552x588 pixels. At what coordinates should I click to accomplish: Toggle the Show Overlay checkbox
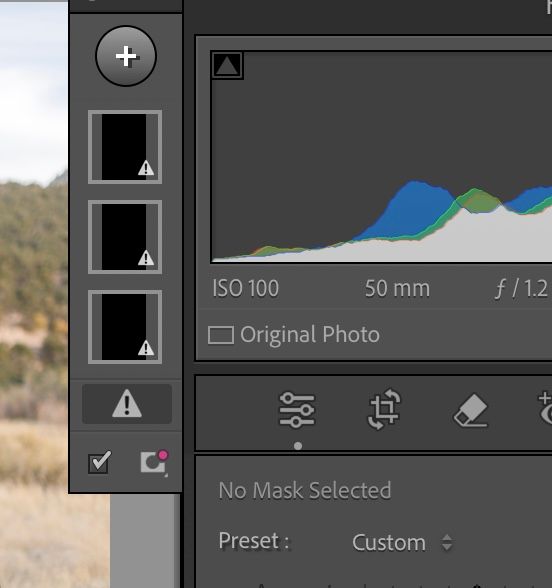click(x=99, y=462)
